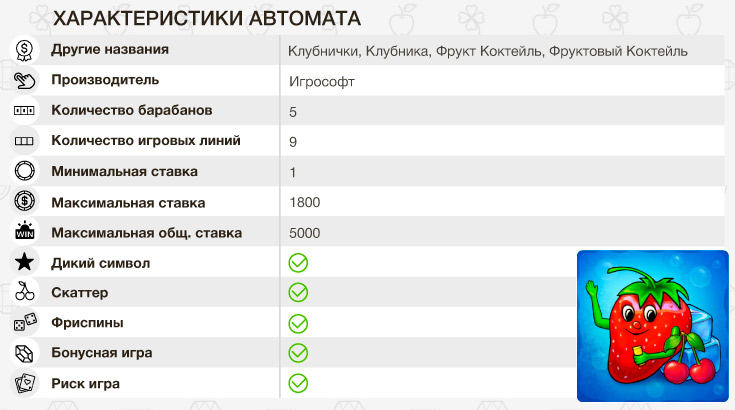The width and height of the screenshot is (735, 410).
Task: Click the cherries icon beside Скаттер
Action: (25, 293)
